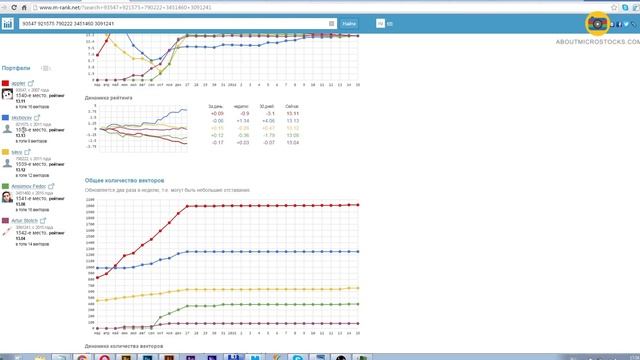640x360 pixels.
Task: Open the Twitter share icon in header
Action: (x=626, y=24)
